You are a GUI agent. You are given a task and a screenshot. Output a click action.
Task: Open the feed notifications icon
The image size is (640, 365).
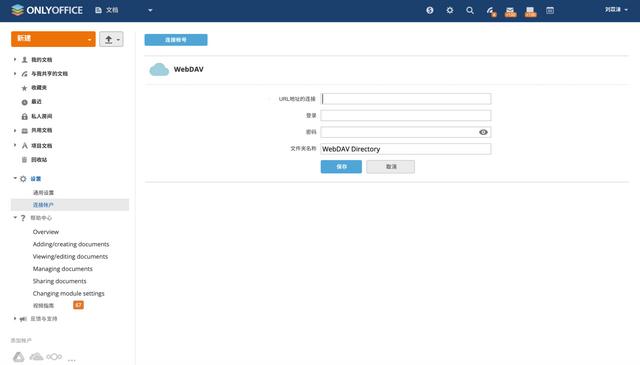tap(491, 11)
